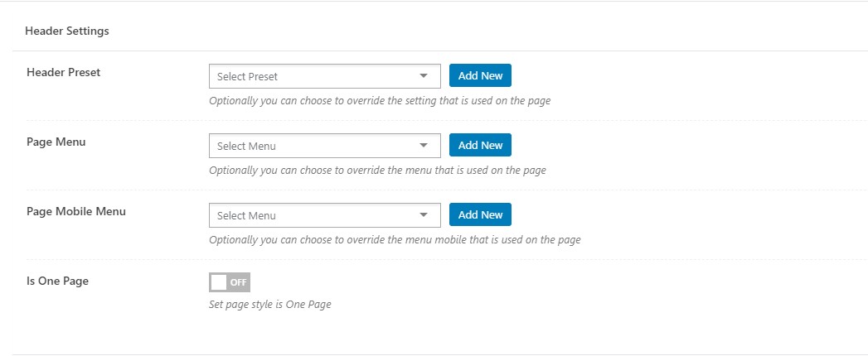Image resolution: width=868 pixels, height=356 pixels.
Task: Click the Page Menu label
Action: (56, 142)
